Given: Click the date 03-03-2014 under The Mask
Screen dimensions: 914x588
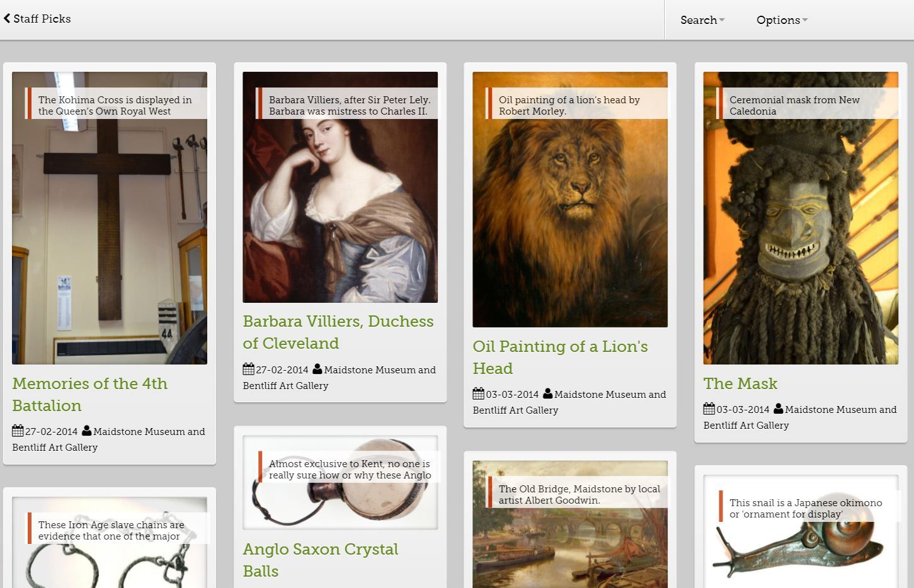Looking at the screenshot, I should pos(743,410).
